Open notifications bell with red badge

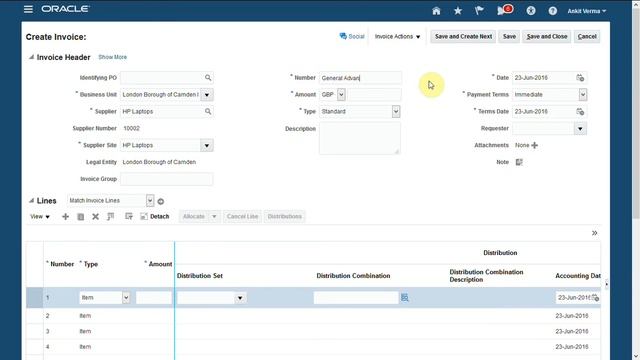pyautogui.click(x=504, y=10)
